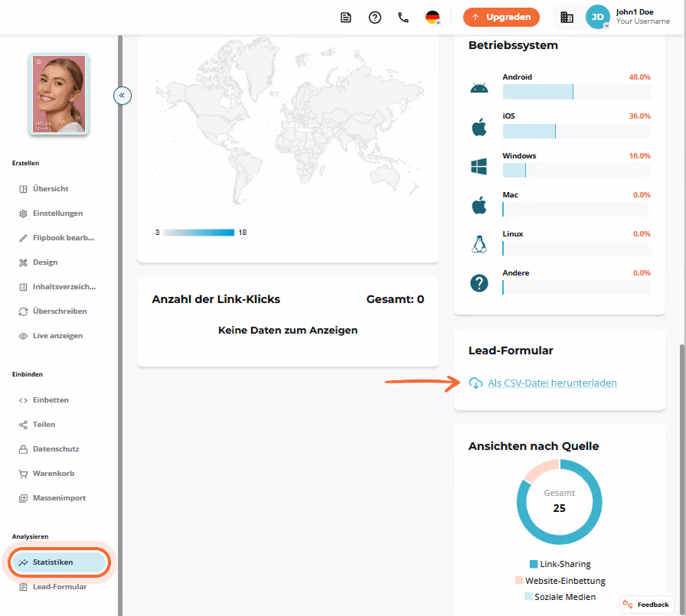Click the CSV download cloud icon
Screen dimensions: 686x616
click(x=475, y=383)
